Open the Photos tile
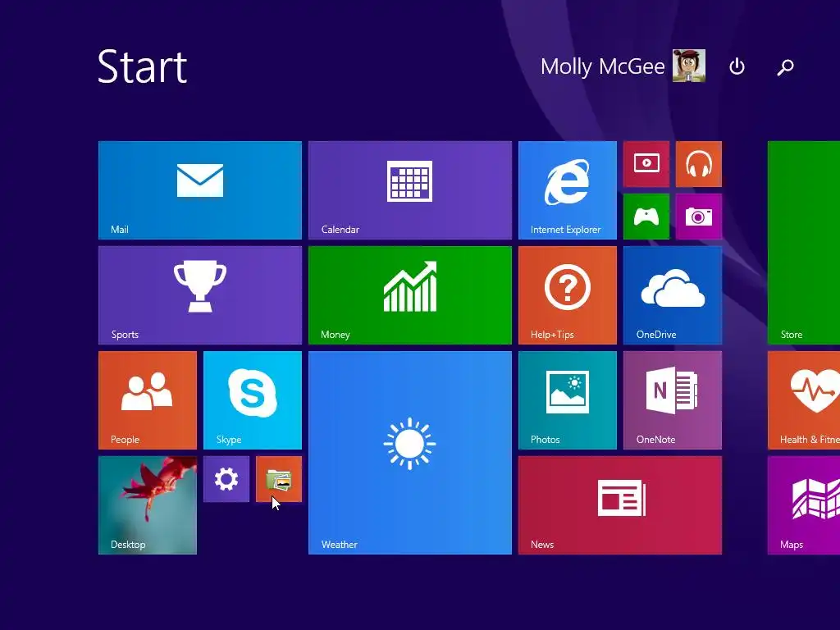840x630 pixels. tap(568, 400)
